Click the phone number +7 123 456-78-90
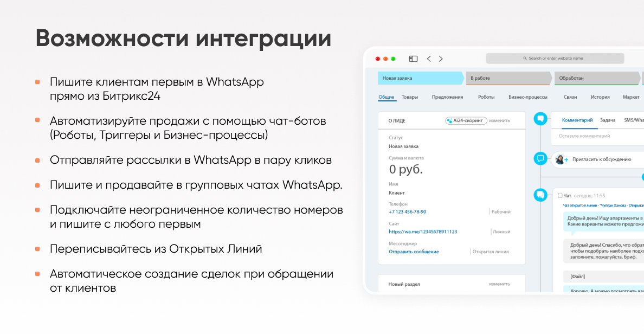The image size is (644, 334). 408,212
